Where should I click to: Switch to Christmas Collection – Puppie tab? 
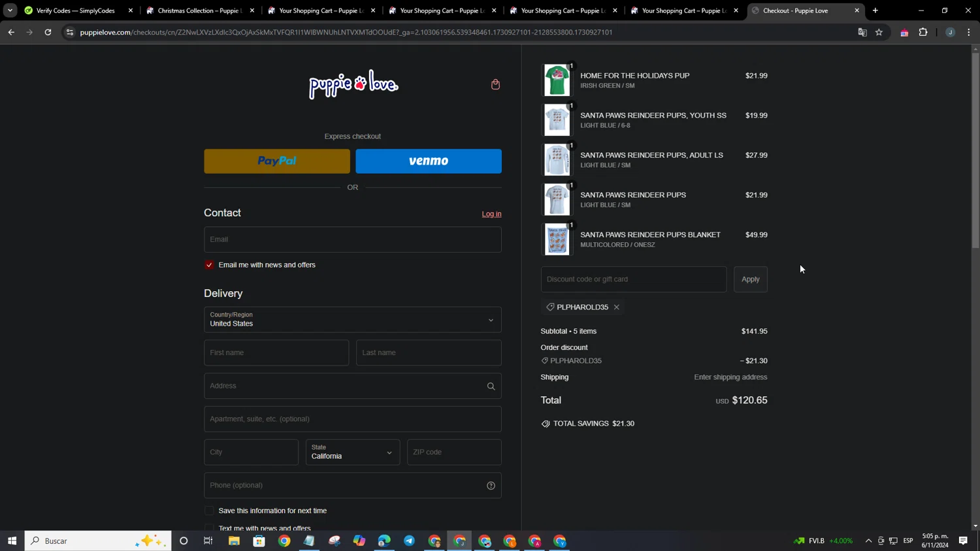pos(199,10)
